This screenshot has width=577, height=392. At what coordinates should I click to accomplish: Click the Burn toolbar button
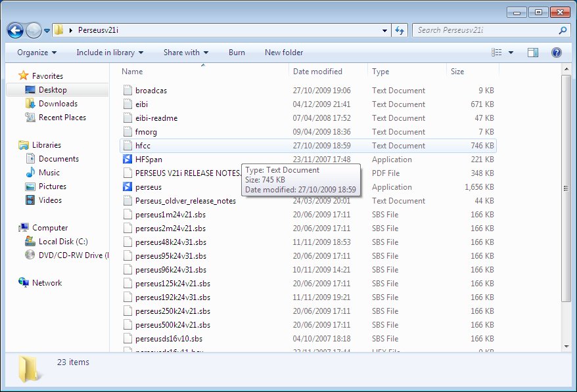[237, 53]
